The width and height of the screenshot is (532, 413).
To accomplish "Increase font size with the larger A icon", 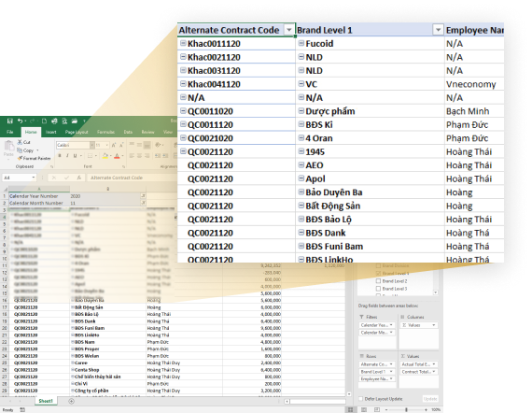I will [x=114, y=145].
